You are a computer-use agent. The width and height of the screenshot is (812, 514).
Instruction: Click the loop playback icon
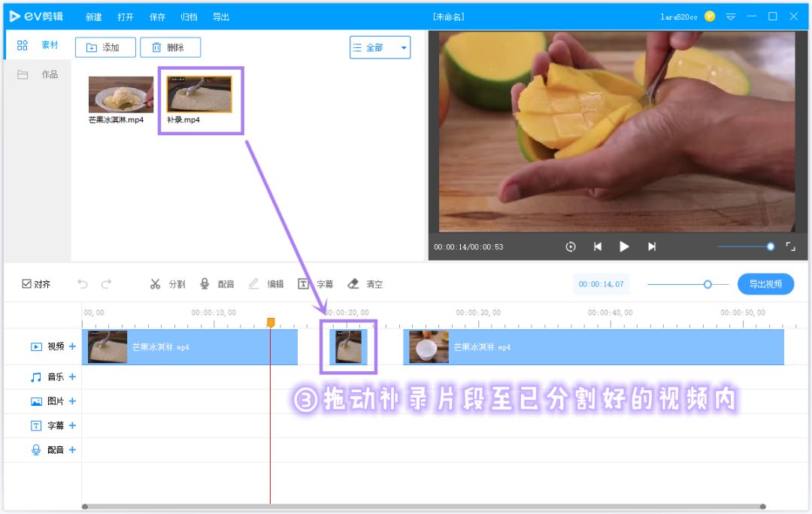pos(571,247)
